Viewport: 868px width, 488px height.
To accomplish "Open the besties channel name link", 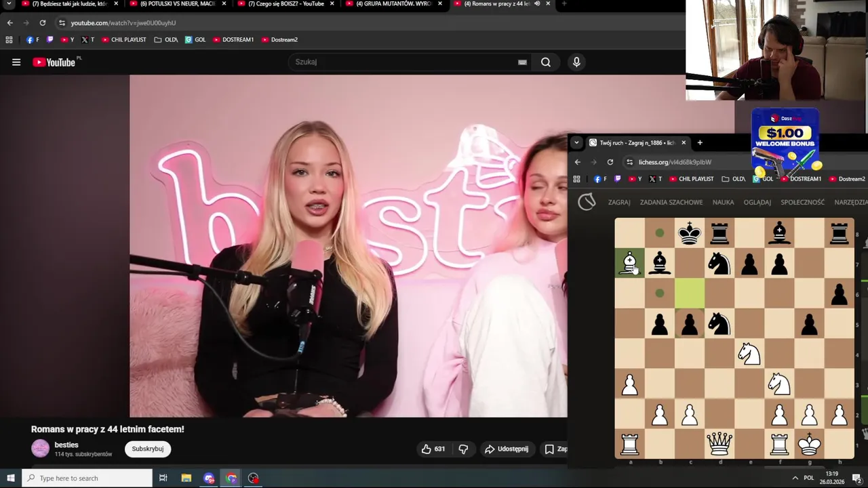I will (66, 445).
